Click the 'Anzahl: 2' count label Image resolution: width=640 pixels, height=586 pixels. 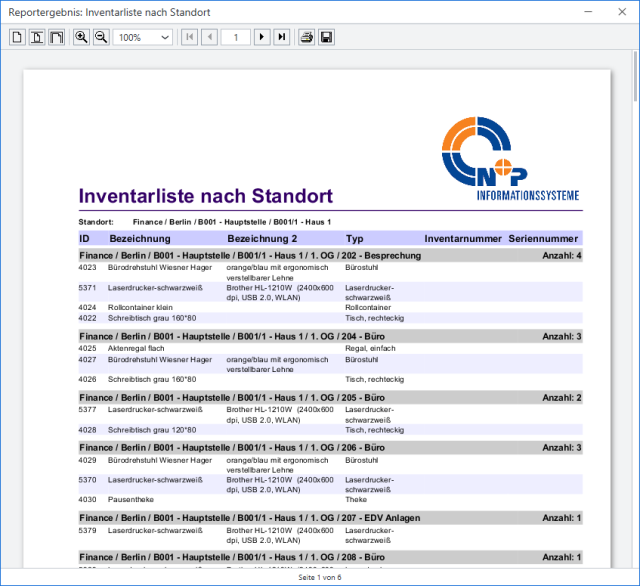[562, 397]
